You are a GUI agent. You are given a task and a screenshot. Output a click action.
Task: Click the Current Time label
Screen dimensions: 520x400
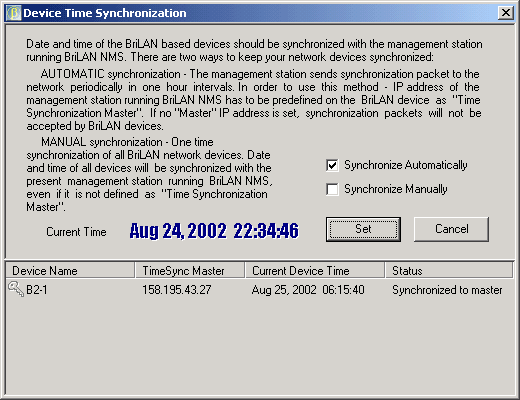point(76,232)
